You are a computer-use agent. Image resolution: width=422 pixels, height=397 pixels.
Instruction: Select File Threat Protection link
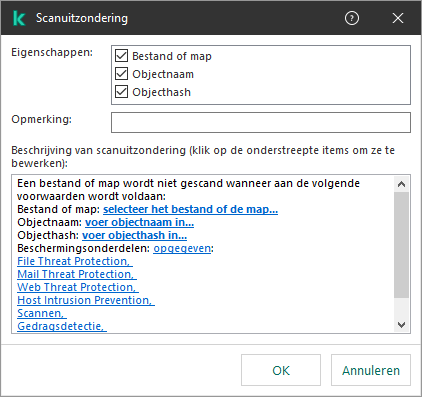(75, 261)
